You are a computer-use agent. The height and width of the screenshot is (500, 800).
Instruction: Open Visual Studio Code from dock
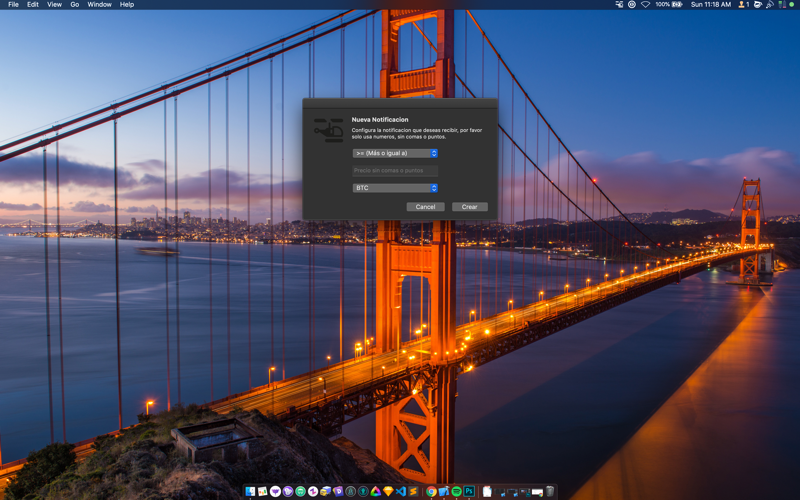click(x=401, y=492)
